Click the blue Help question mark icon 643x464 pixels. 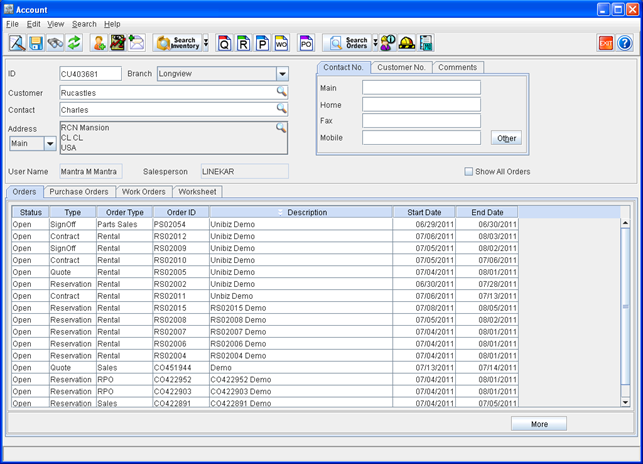(x=625, y=43)
